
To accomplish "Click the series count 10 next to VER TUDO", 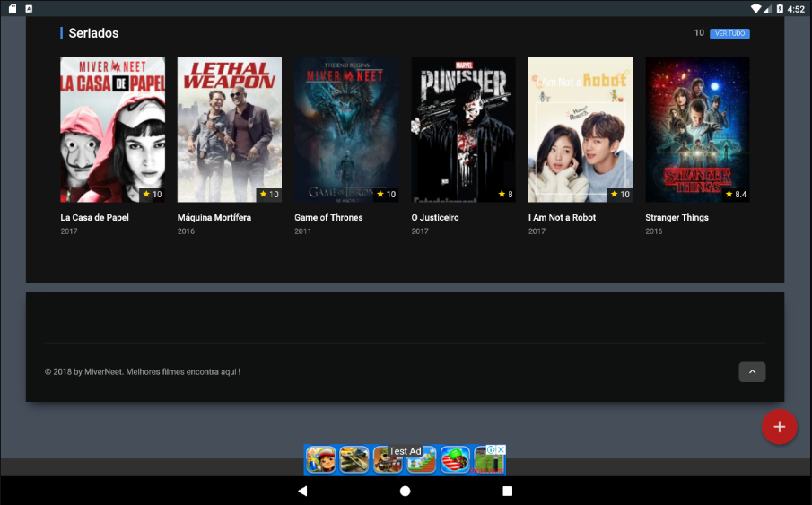I will pos(699,33).
